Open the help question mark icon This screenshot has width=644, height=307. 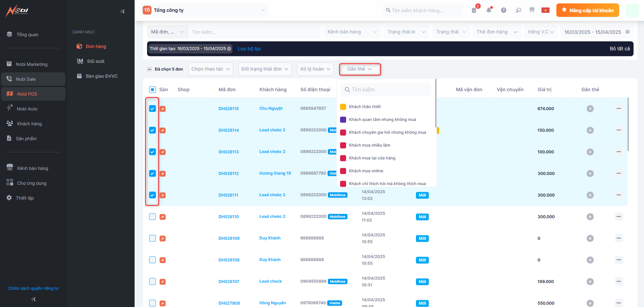pos(503,10)
